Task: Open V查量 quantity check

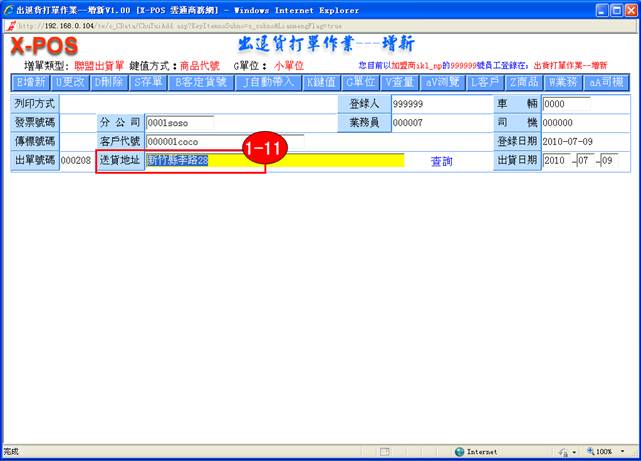Action: click(401, 82)
